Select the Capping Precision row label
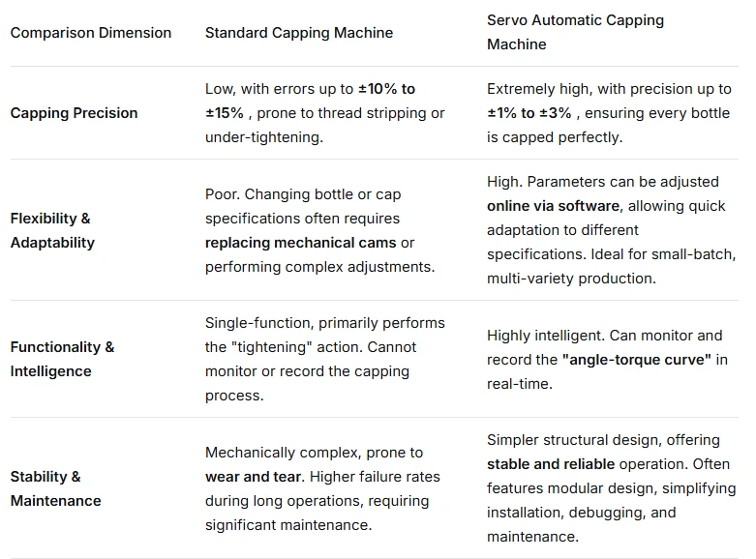 click(x=74, y=113)
